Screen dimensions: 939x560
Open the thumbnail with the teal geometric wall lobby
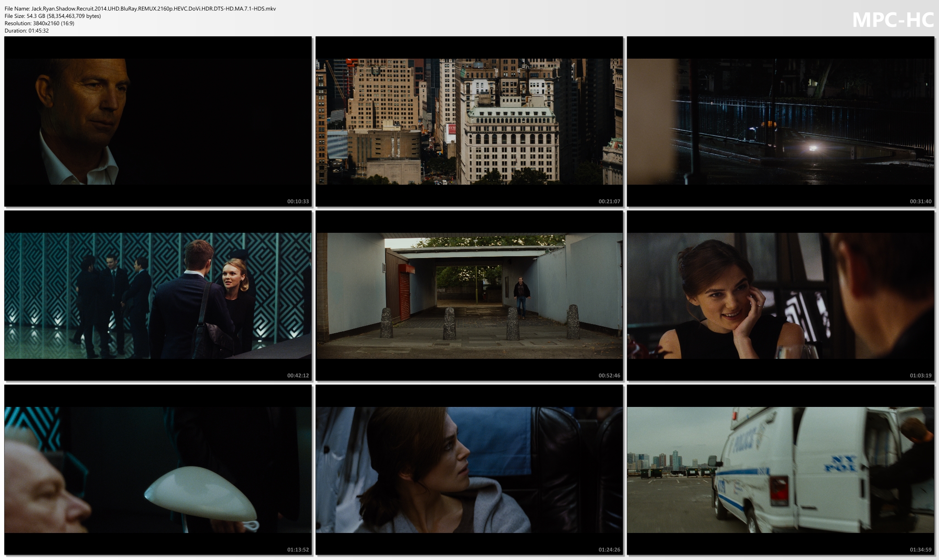pos(158,296)
